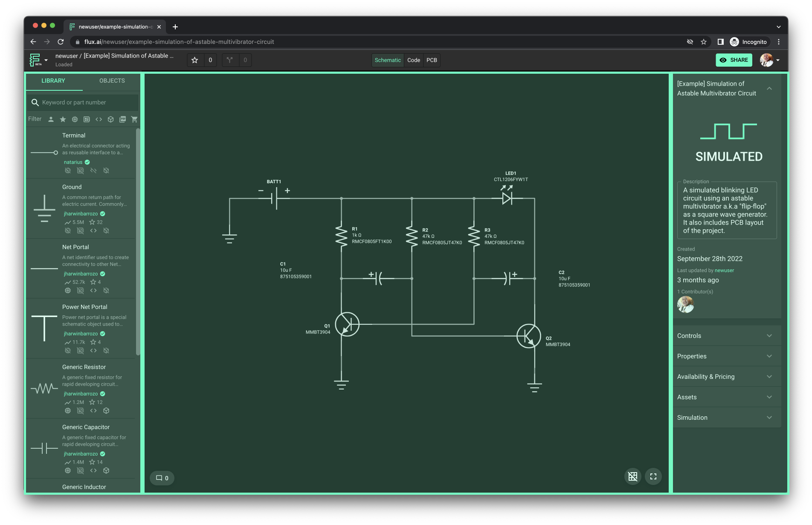Image resolution: width=812 pixels, height=525 pixels.
Task: Filter library by starred parts
Action: tap(63, 119)
